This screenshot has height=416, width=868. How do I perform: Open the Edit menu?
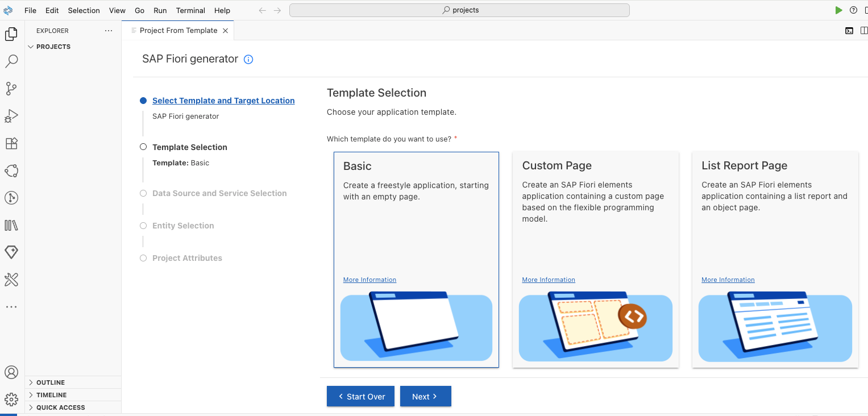[52, 10]
